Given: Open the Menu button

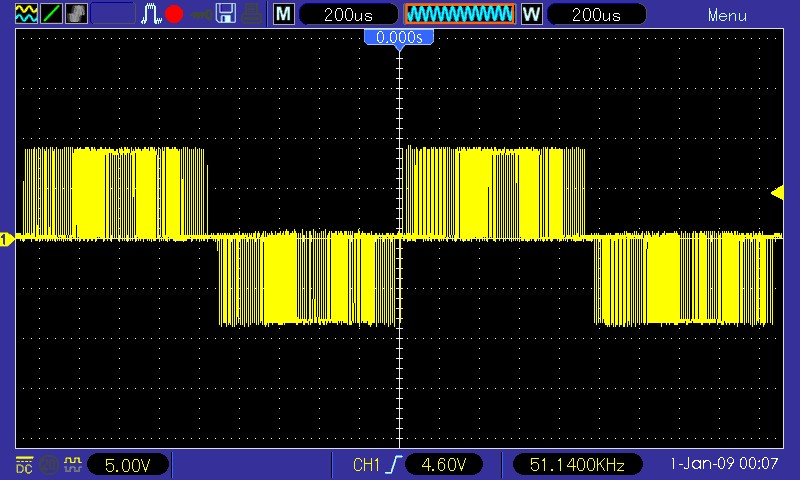Looking at the screenshot, I should pos(727,16).
